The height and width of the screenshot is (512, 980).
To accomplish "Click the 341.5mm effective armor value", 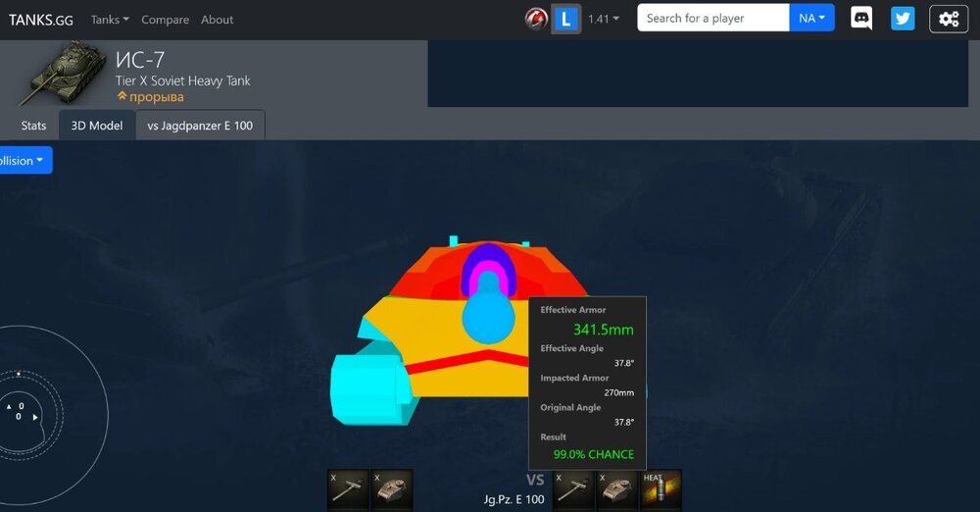I will click(603, 330).
